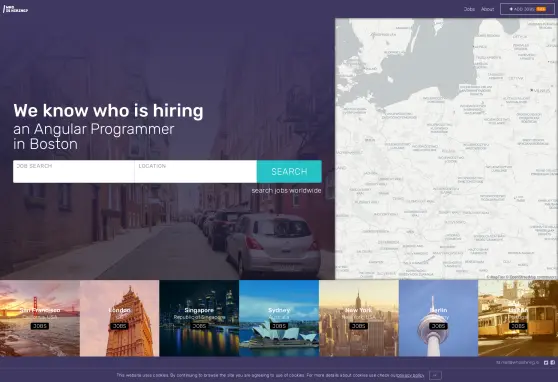Follow the search jobs worldwide link
The height and width of the screenshot is (382, 558).
click(x=286, y=190)
